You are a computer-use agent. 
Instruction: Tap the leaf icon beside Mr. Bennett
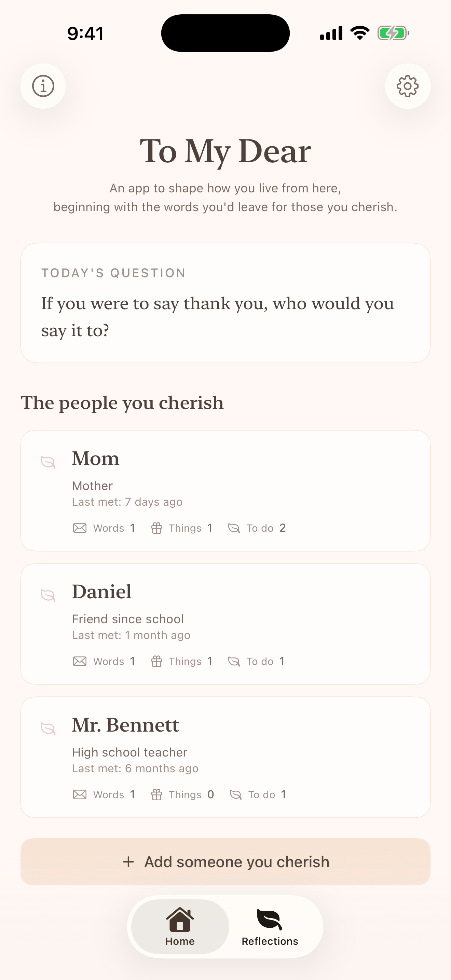(48, 728)
